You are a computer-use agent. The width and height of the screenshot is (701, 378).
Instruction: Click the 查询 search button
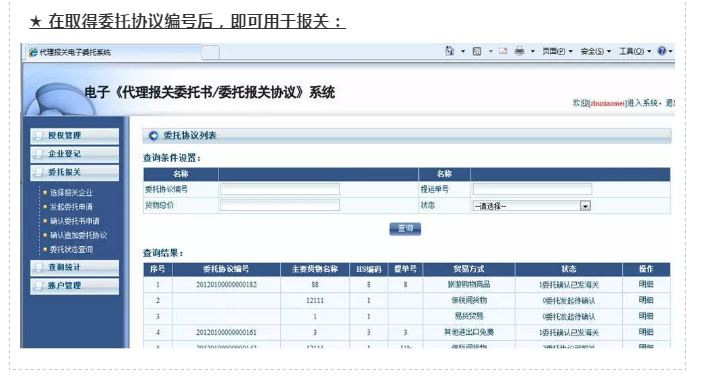coord(405,229)
